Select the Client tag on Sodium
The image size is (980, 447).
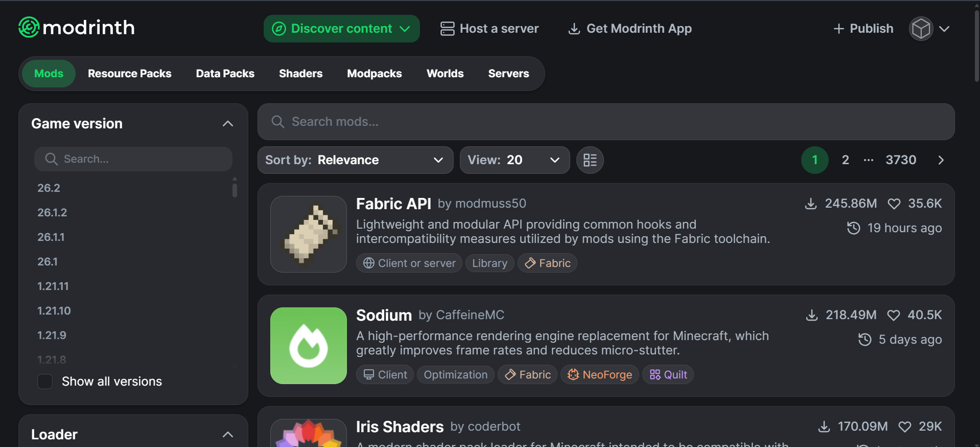coord(385,374)
